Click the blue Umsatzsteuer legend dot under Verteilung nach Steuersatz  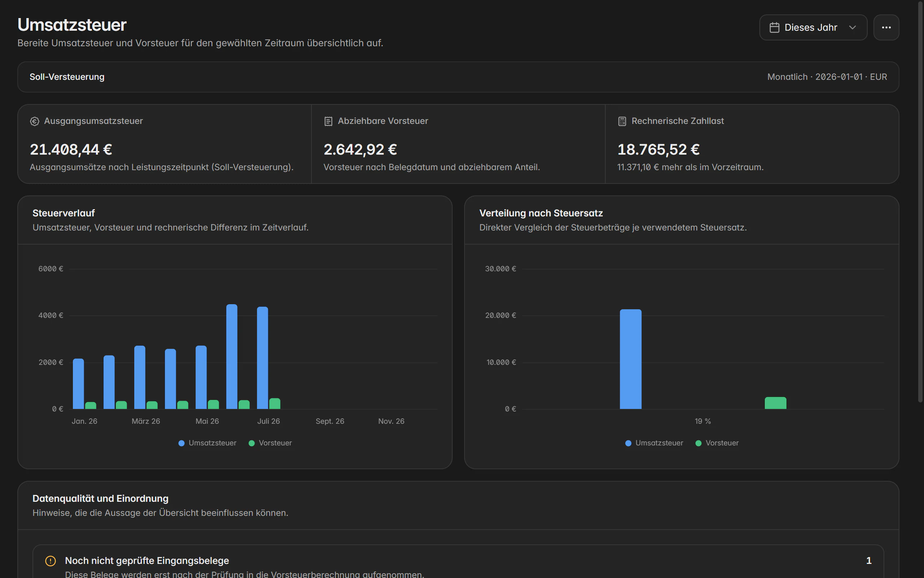628,443
